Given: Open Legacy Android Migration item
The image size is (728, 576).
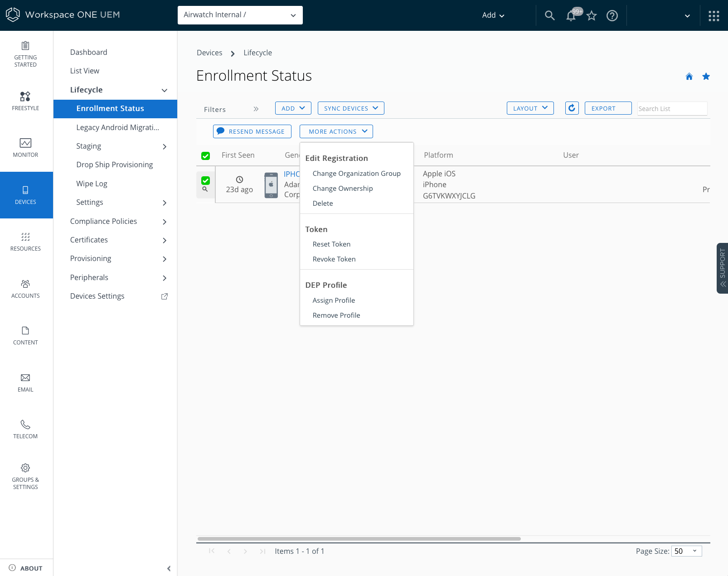Looking at the screenshot, I should pos(118,127).
